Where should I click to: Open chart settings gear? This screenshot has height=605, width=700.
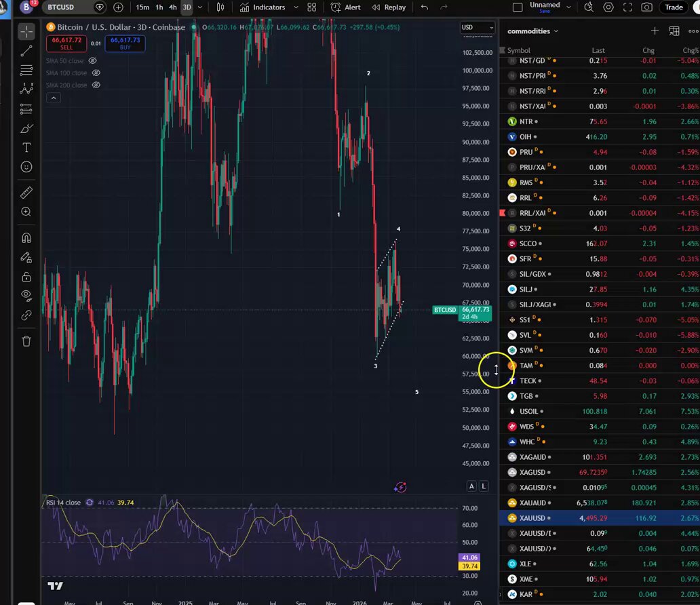[x=608, y=7]
